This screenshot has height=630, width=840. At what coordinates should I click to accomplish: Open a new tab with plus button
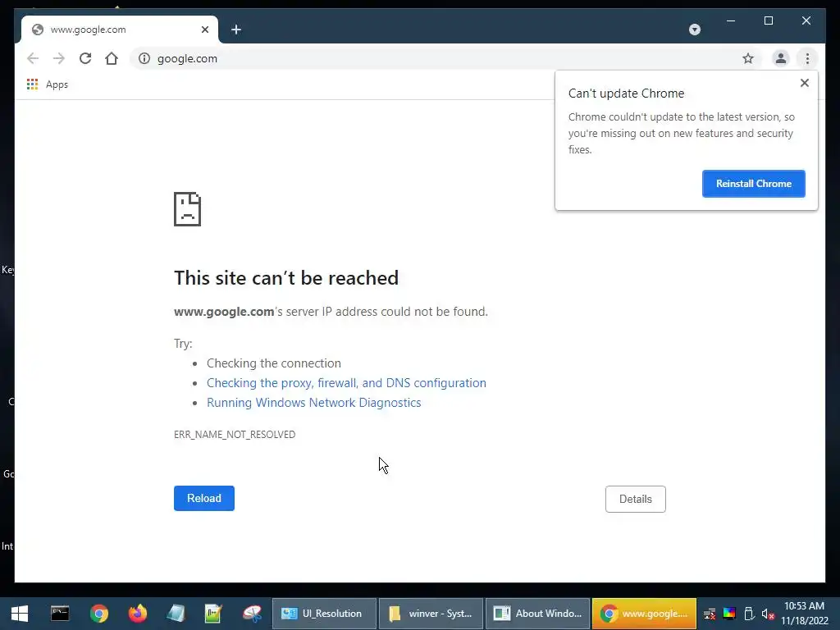tap(236, 30)
